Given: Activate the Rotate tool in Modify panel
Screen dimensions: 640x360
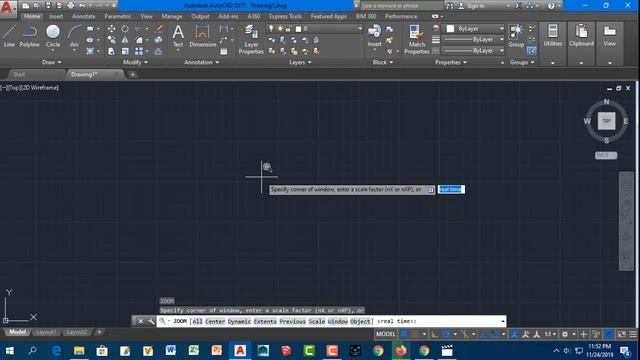Looking at the screenshot, I should tap(125, 29).
